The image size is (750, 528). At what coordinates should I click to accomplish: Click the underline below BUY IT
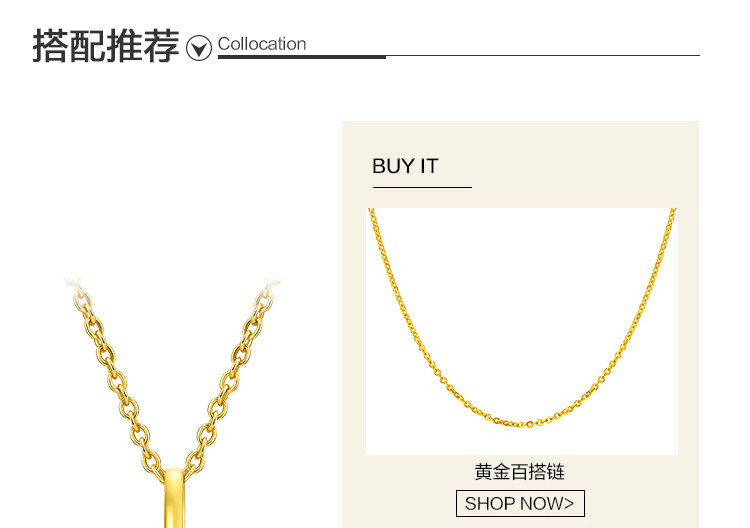[x=422, y=187]
